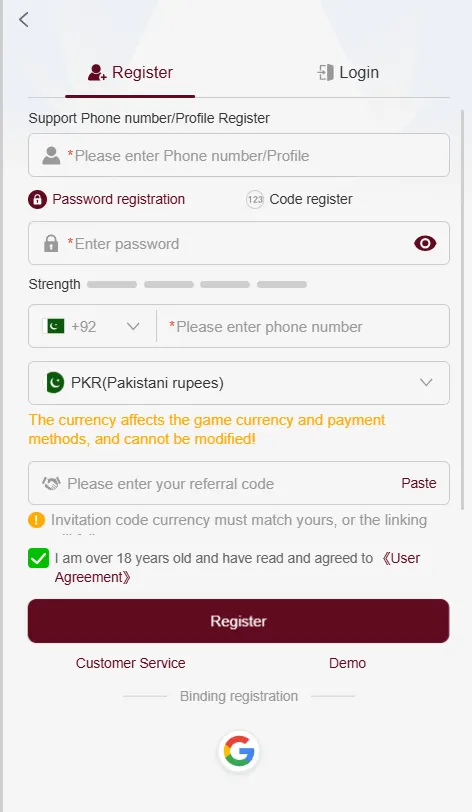This screenshot has height=812, width=472.
Task: Select Password registration option
Action: [107, 199]
